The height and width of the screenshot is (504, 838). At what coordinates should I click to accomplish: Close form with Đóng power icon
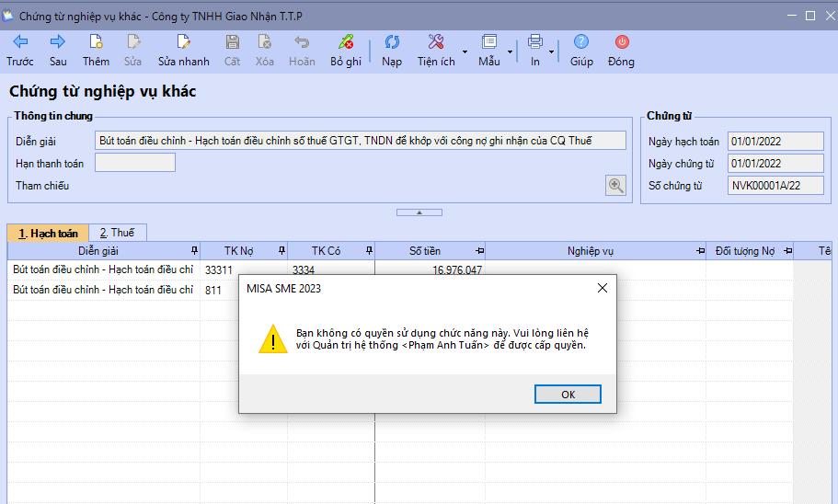pos(622,41)
